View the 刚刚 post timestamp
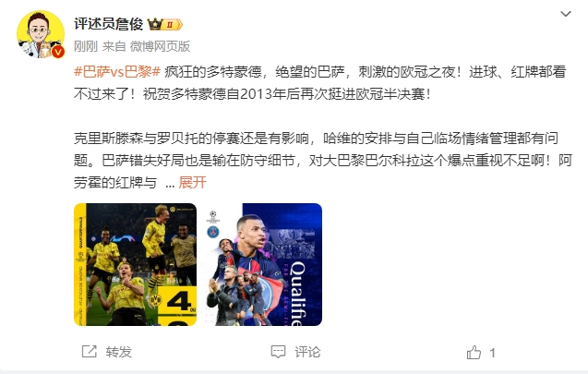588x374 pixels. (86, 46)
